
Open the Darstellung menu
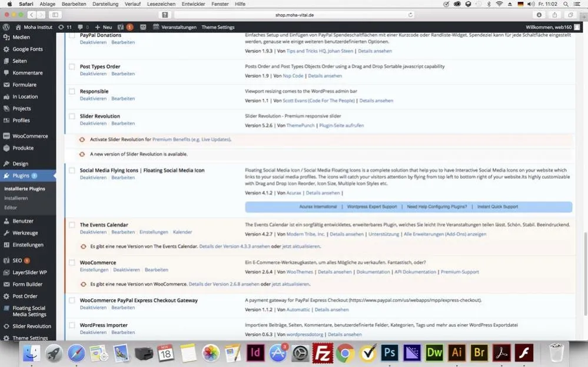105,4
